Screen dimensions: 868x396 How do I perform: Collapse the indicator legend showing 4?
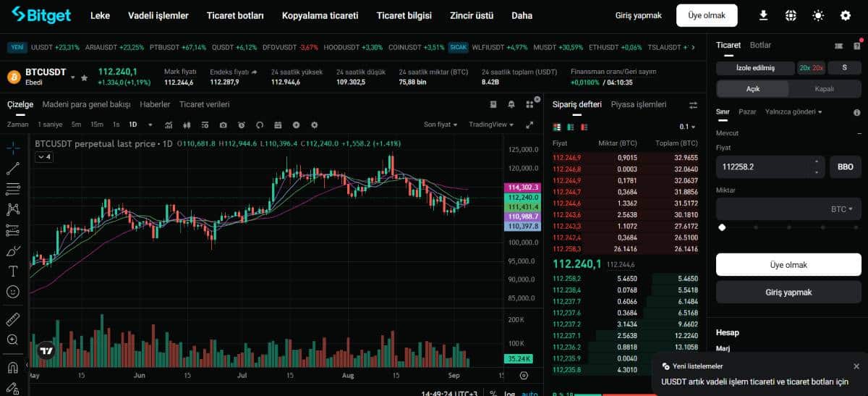click(x=44, y=156)
